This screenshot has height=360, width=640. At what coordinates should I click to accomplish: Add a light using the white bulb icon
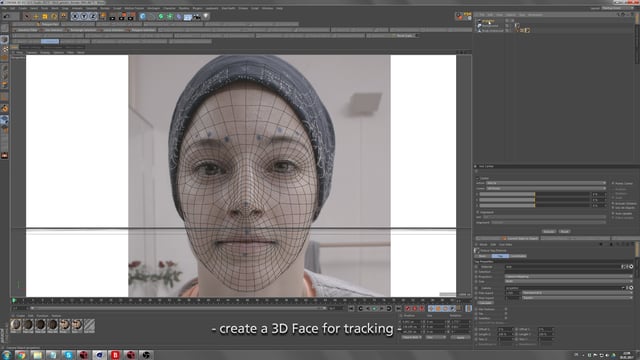coord(206,16)
